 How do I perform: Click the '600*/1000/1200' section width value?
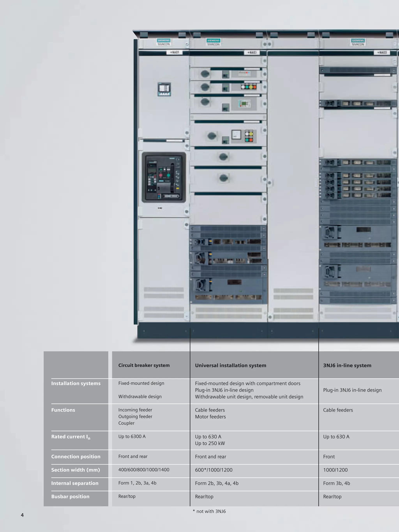214,470
